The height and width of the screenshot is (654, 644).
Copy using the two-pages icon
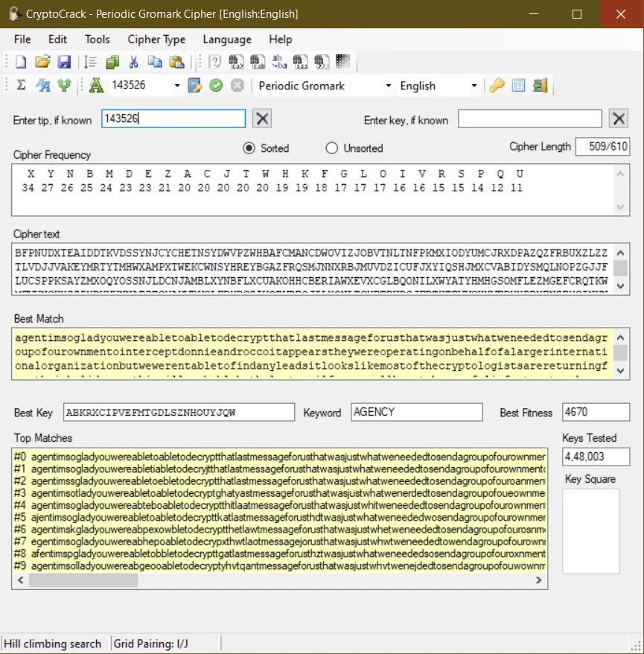pyautogui.click(x=155, y=62)
